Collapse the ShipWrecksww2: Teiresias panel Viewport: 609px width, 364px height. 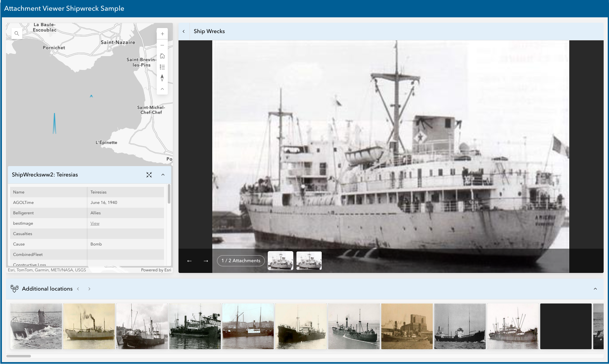tap(163, 175)
